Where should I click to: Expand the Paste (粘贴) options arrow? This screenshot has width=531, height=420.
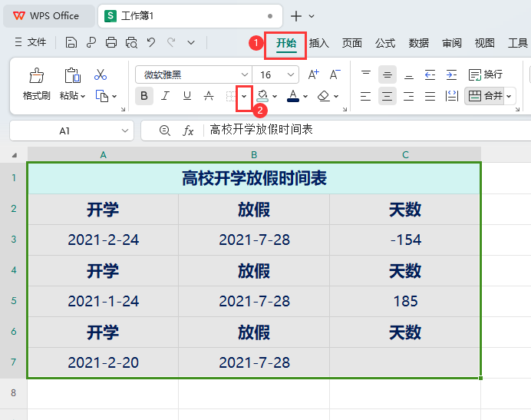pos(83,97)
